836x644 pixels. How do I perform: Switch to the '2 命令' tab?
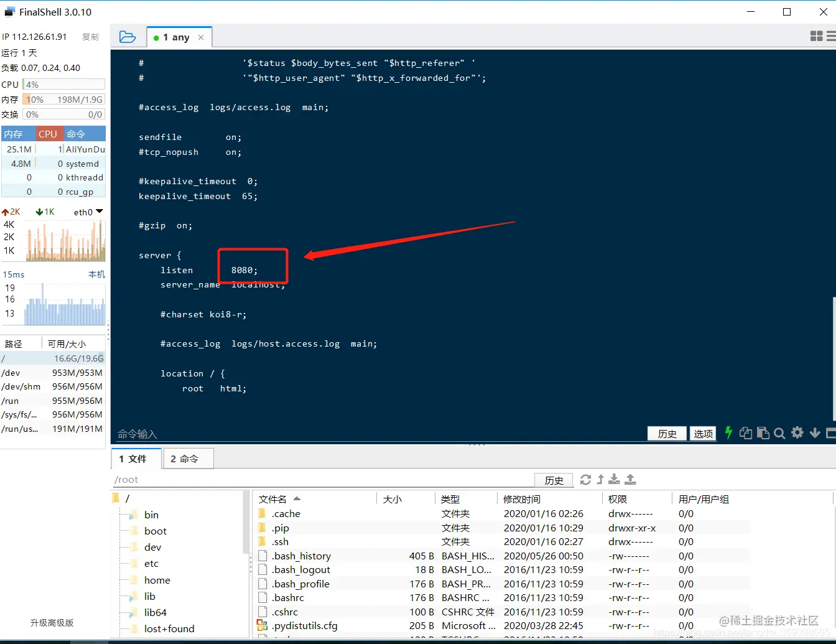pyautogui.click(x=187, y=459)
